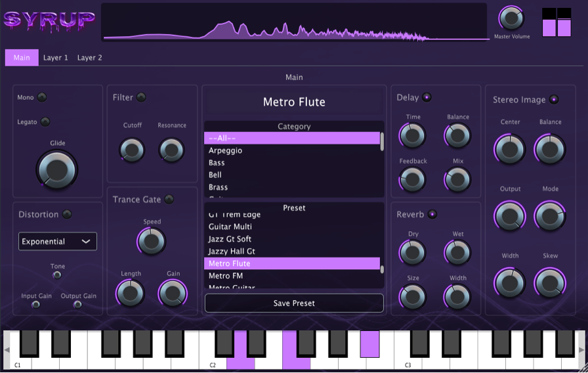
Task: Click the Trance Gate Speed knob
Action: point(152,241)
